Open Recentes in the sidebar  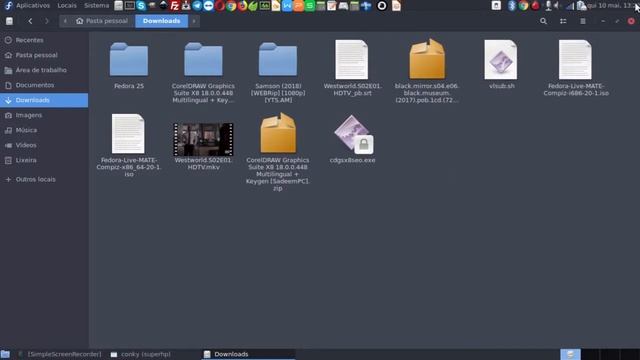click(44, 40)
